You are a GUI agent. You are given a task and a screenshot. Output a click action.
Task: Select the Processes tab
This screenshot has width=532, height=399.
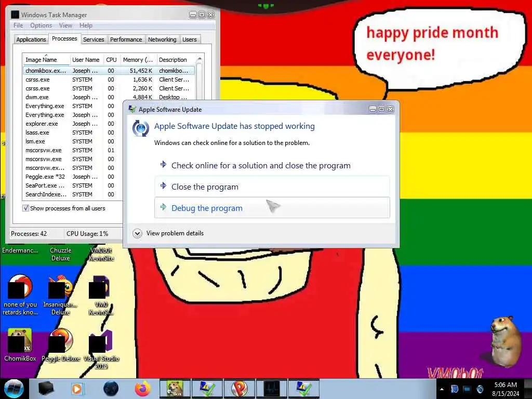(64, 38)
